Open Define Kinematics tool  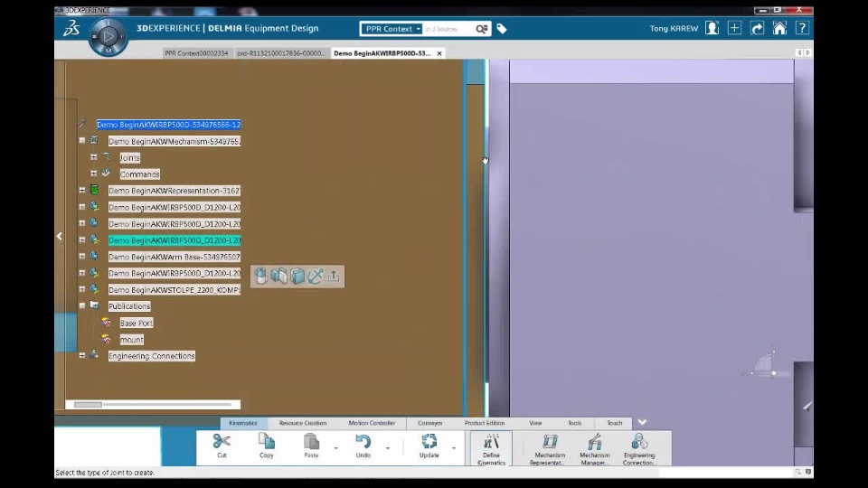(x=491, y=449)
